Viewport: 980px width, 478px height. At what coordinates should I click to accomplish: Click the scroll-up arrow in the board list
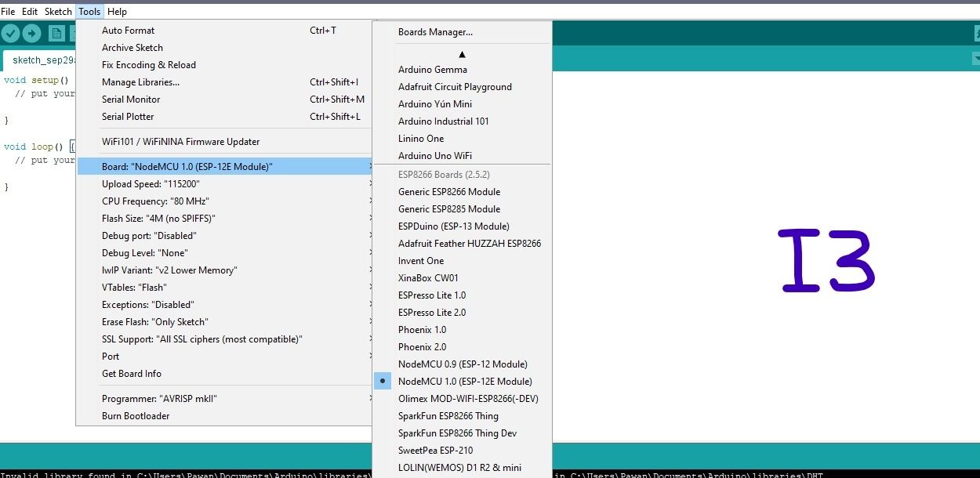[x=462, y=53]
